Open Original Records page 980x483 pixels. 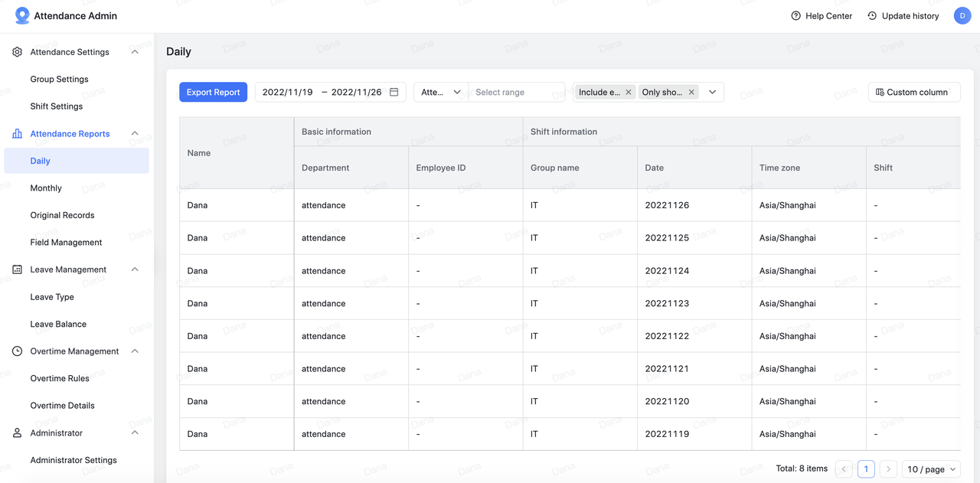click(62, 215)
